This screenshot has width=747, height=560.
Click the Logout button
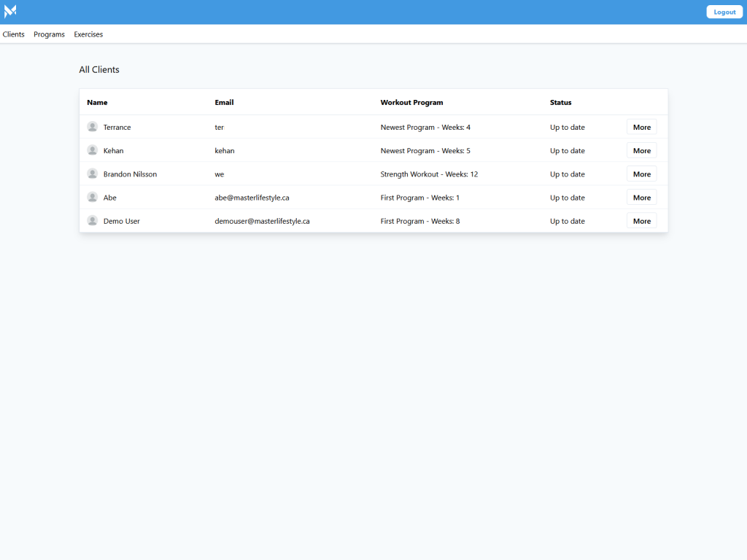[724, 12]
